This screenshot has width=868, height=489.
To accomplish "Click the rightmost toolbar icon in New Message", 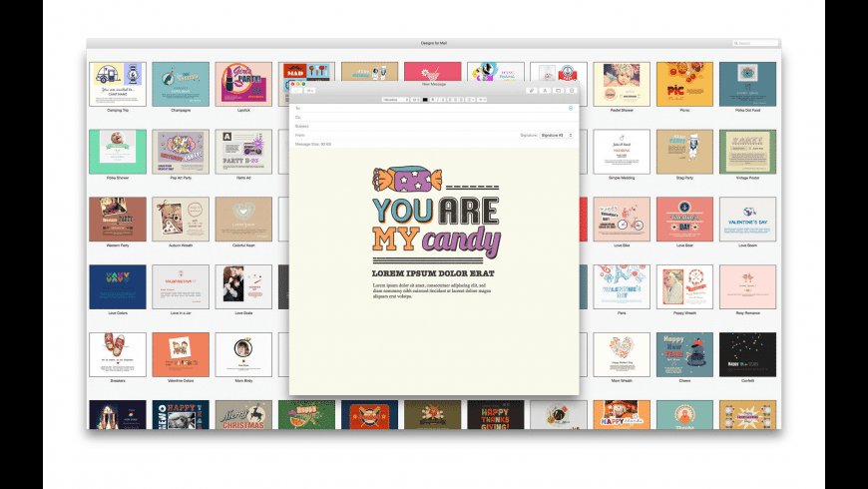I will coord(572,90).
